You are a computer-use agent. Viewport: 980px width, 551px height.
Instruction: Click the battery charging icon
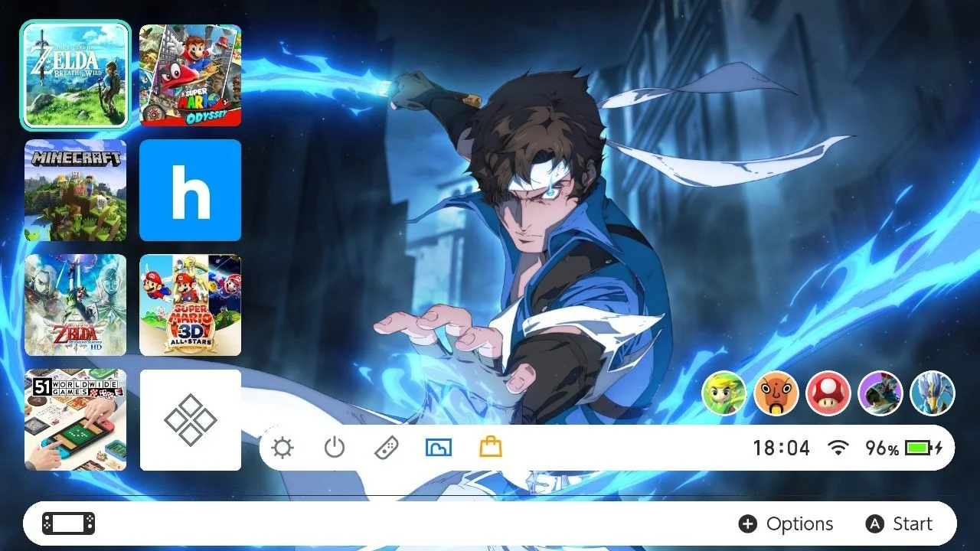(924, 448)
